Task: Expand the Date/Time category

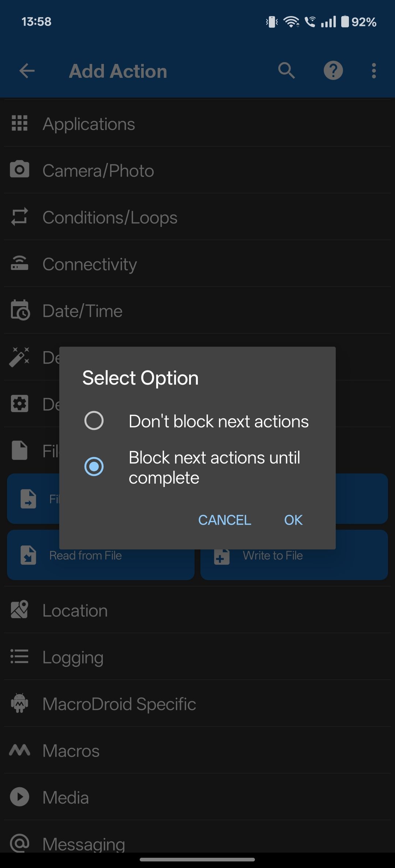Action: pyautogui.click(x=197, y=311)
